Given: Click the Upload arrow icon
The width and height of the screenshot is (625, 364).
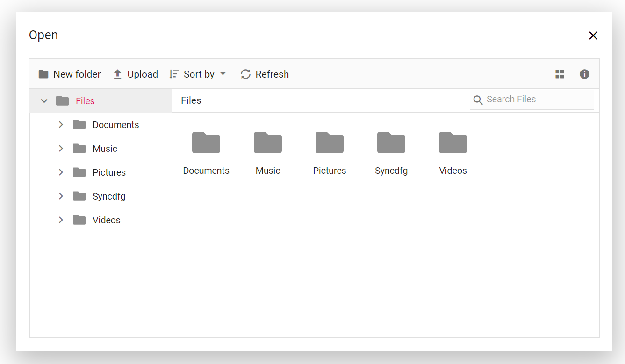Looking at the screenshot, I should 118,74.
